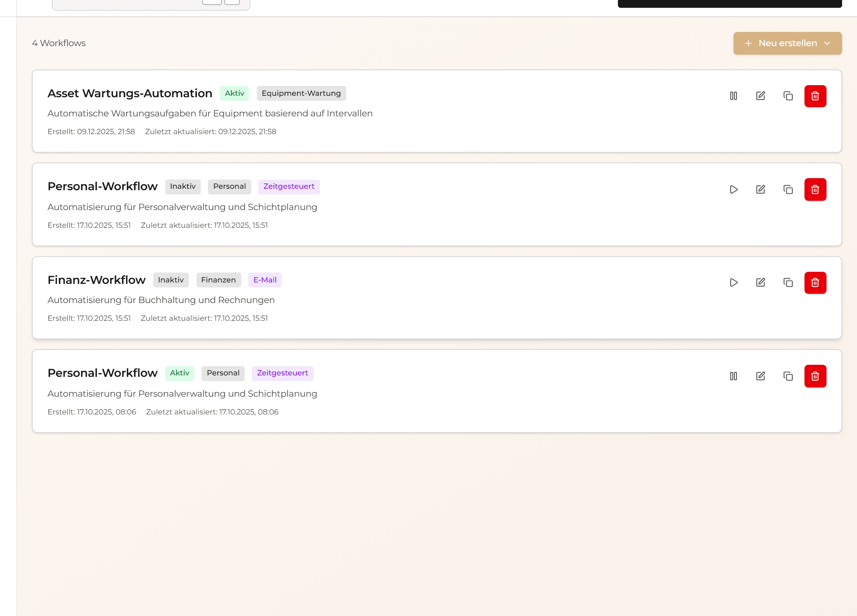Viewport: 857px width, 616px height.
Task: Duplicate the Asset Wartungs-Automation workflow
Action: coord(788,96)
